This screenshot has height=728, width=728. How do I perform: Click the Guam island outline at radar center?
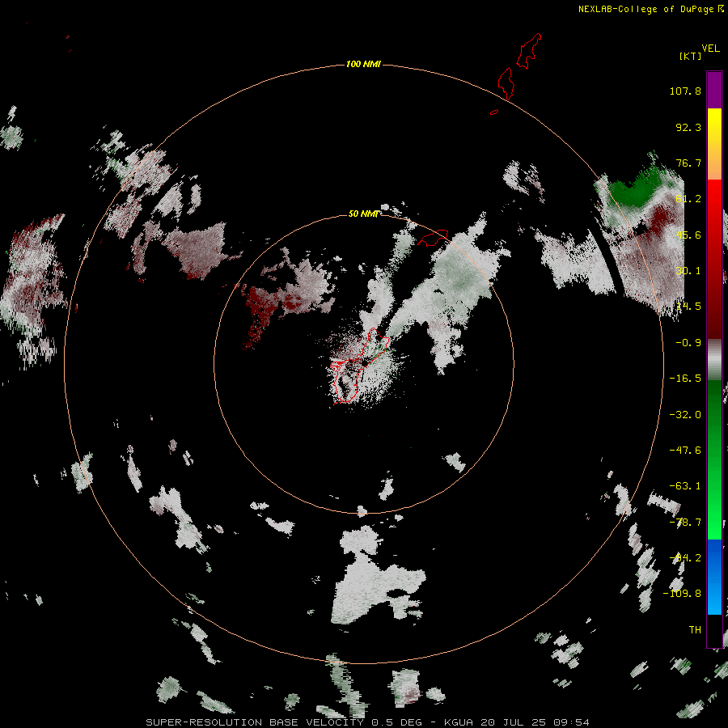(x=358, y=366)
